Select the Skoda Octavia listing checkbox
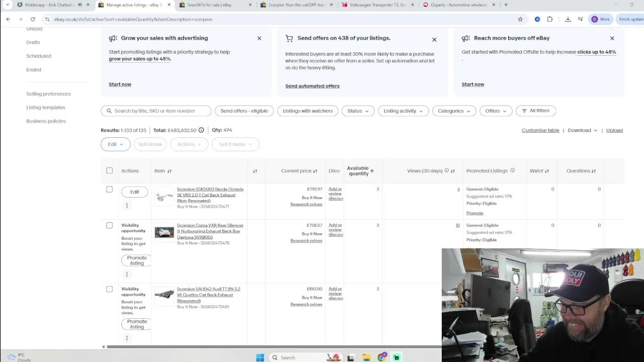The height and width of the screenshot is (362, 644). tap(109, 189)
